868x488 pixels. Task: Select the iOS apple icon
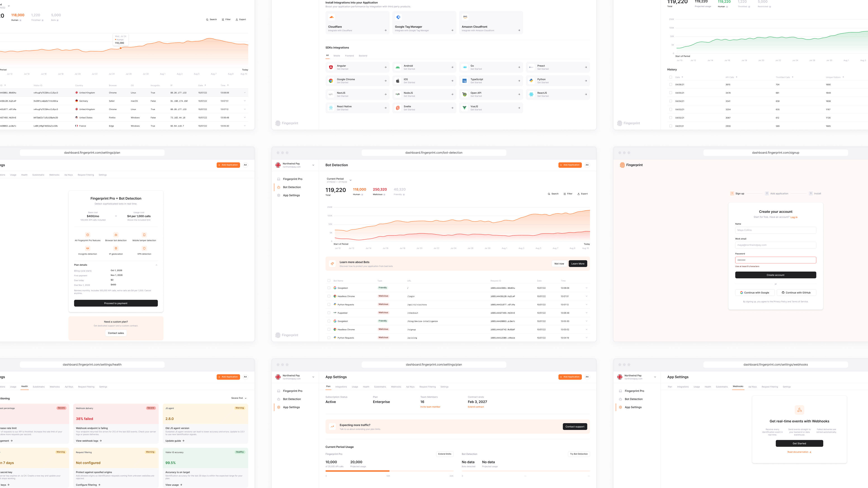pyautogui.click(x=398, y=81)
